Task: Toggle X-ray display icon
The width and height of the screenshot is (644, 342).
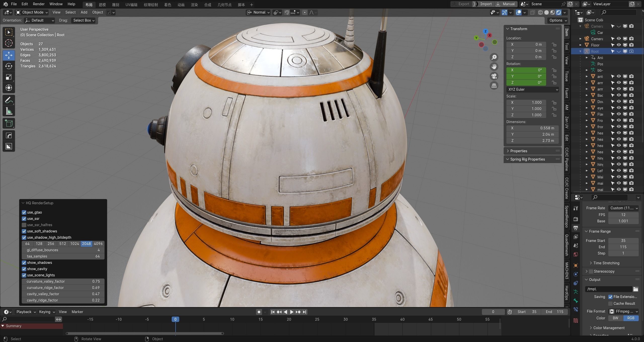Action: [533, 12]
